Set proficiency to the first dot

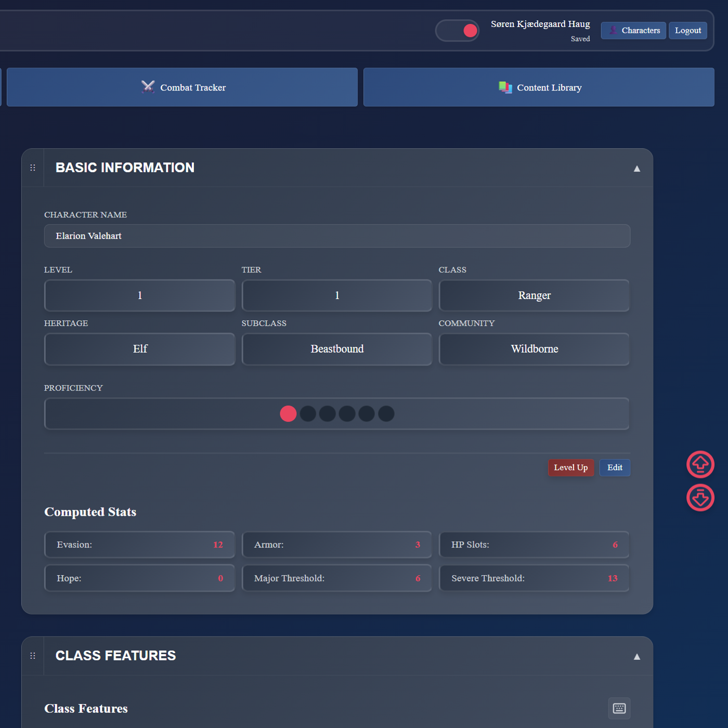pos(288,414)
